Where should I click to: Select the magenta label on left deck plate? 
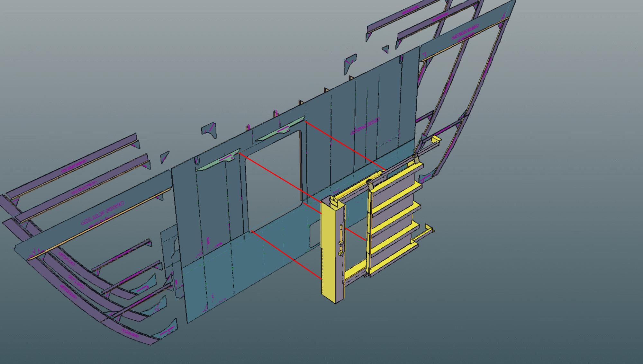(x=102, y=213)
